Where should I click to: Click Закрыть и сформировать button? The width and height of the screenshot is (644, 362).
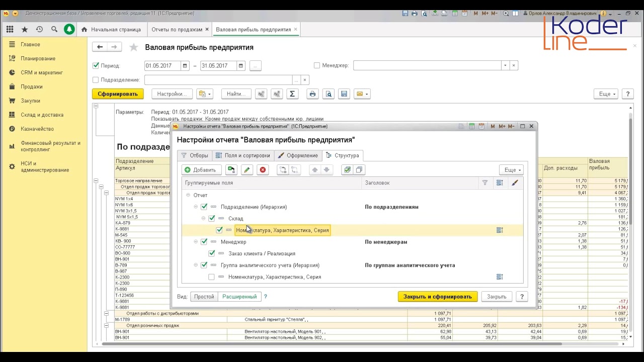pos(438,297)
